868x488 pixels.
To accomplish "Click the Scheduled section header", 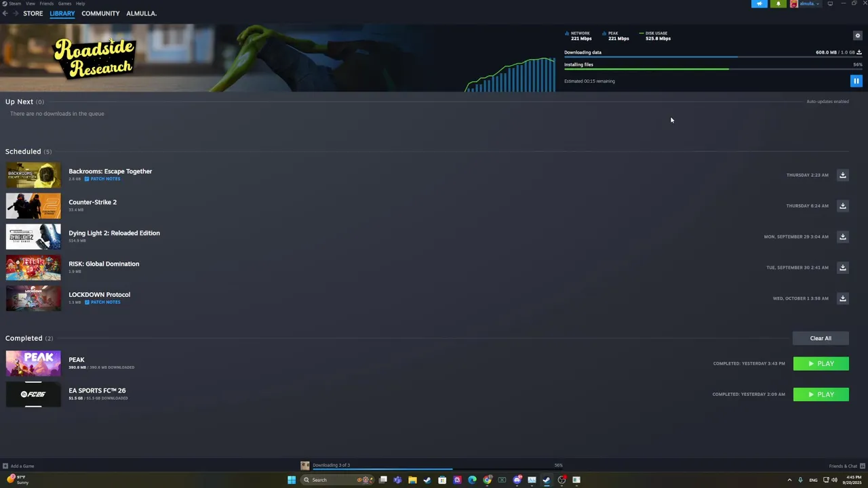I will tap(28, 151).
